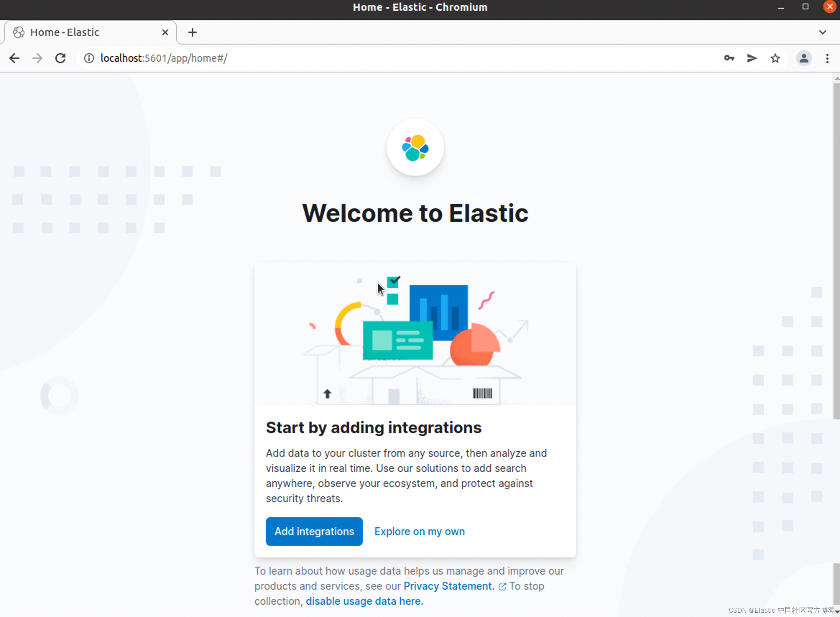Open the Chromium three-dot menu

click(827, 58)
